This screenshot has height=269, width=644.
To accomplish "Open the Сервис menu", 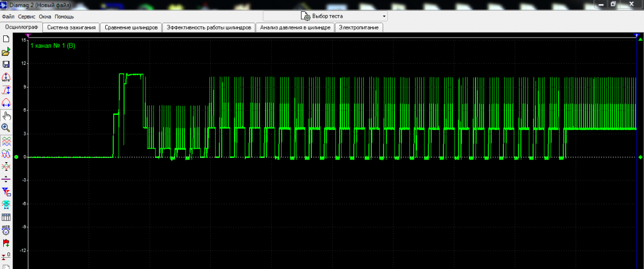I will [27, 17].
